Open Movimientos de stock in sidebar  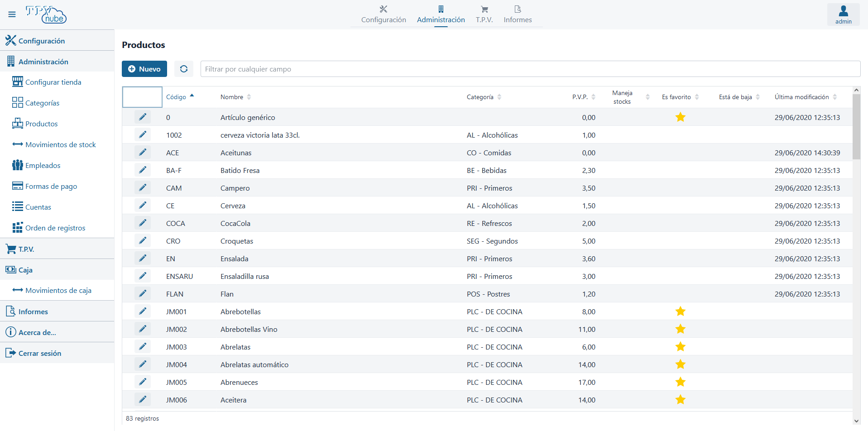[x=60, y=144]
